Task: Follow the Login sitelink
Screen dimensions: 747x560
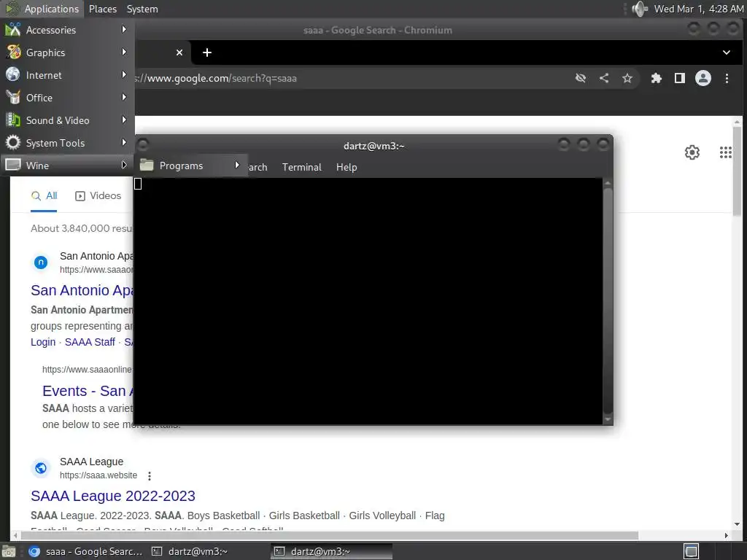Action: coord(43,342)
